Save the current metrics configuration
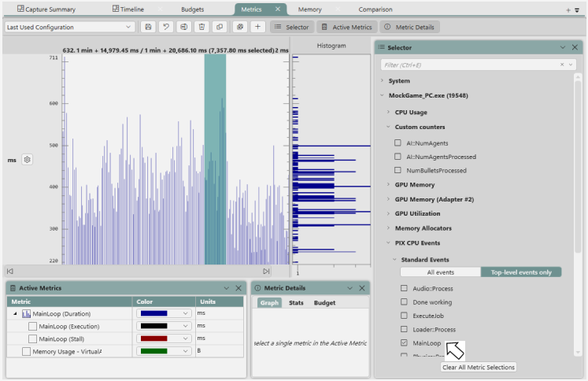588x381 pixels. coord(148,27)
